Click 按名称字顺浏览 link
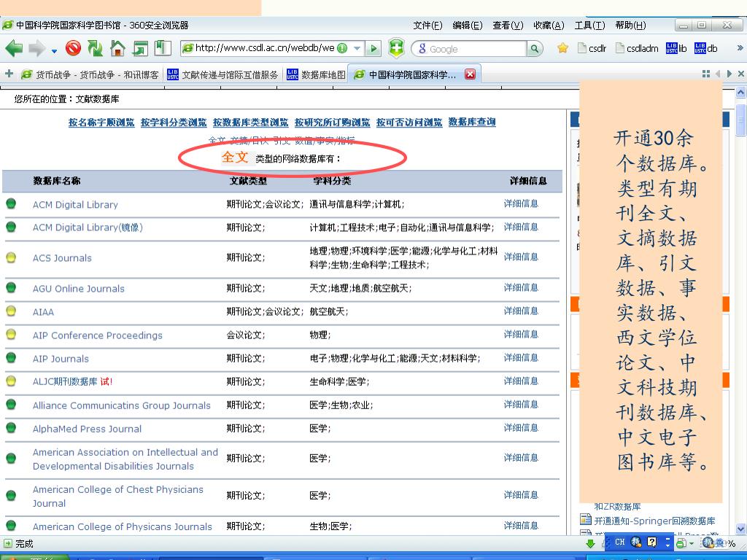Viewport: 747px width, 560px height. 101,122
